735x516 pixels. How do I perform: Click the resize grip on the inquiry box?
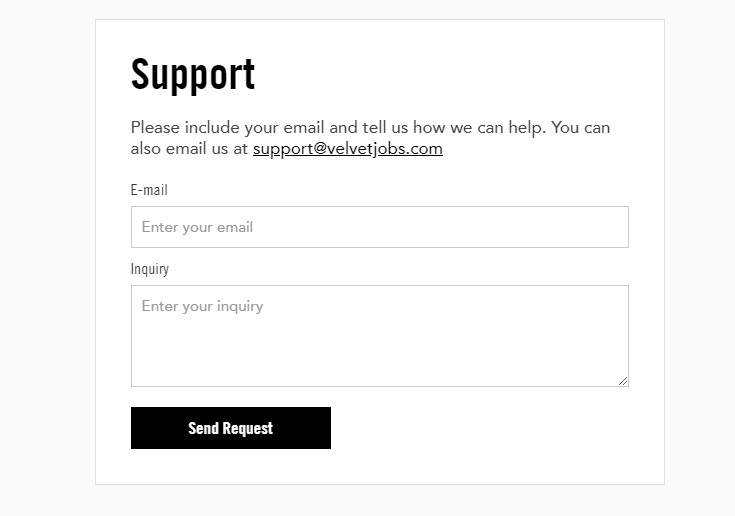623,381
